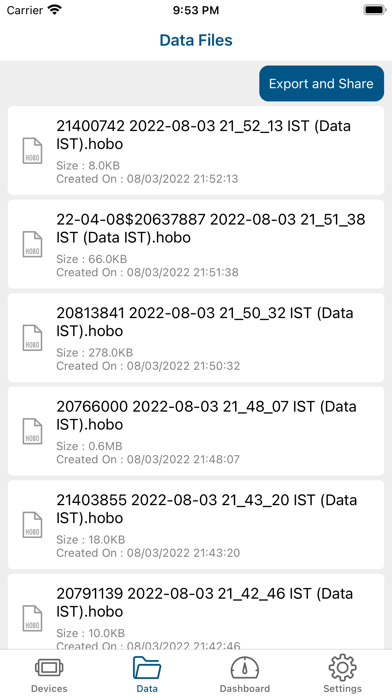Click HOBO file icon for 20766000 file
This screenshot has height=696, width=392.
click(32, 432)
